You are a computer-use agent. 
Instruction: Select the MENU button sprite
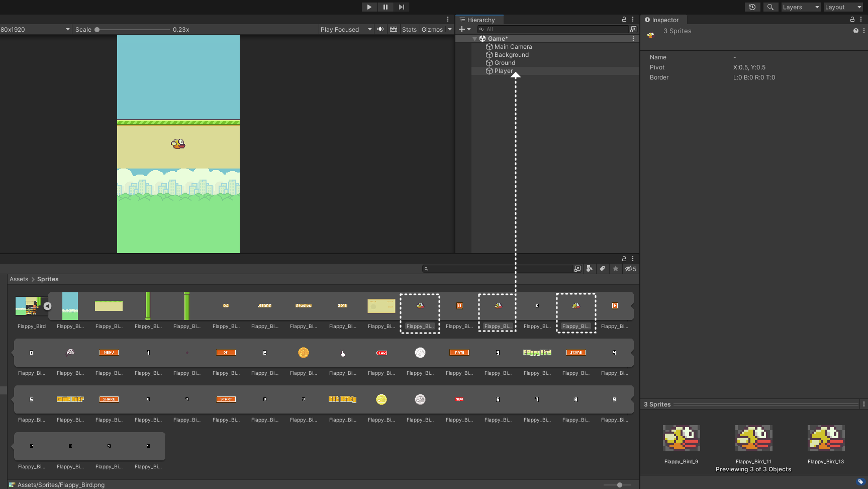pos(109,353)
